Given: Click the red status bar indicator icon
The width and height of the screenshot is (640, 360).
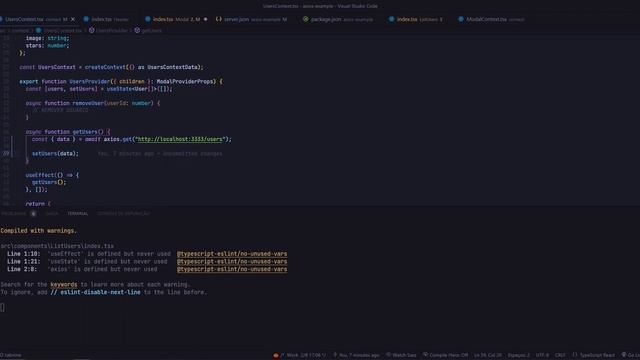Looking at the screenshot, I should click(276, 355).
